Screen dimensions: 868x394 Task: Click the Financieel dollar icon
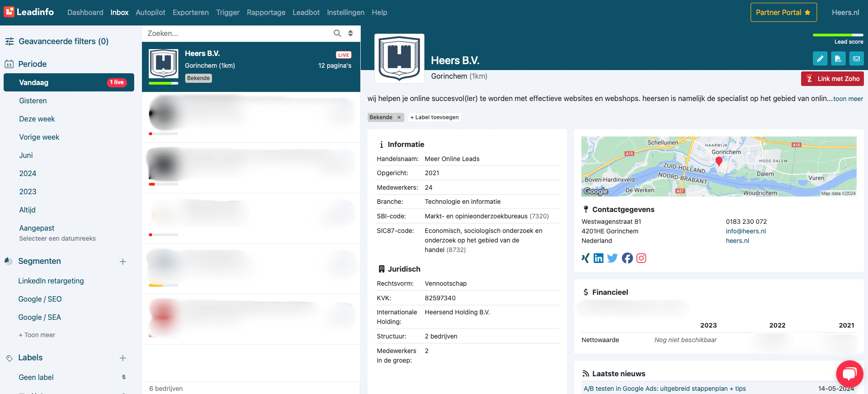586,292
